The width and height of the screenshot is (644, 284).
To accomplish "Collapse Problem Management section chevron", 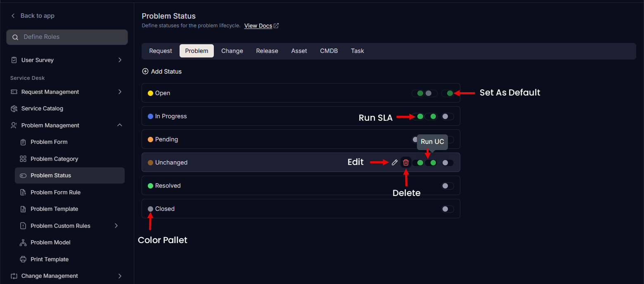I will (120, 125).
